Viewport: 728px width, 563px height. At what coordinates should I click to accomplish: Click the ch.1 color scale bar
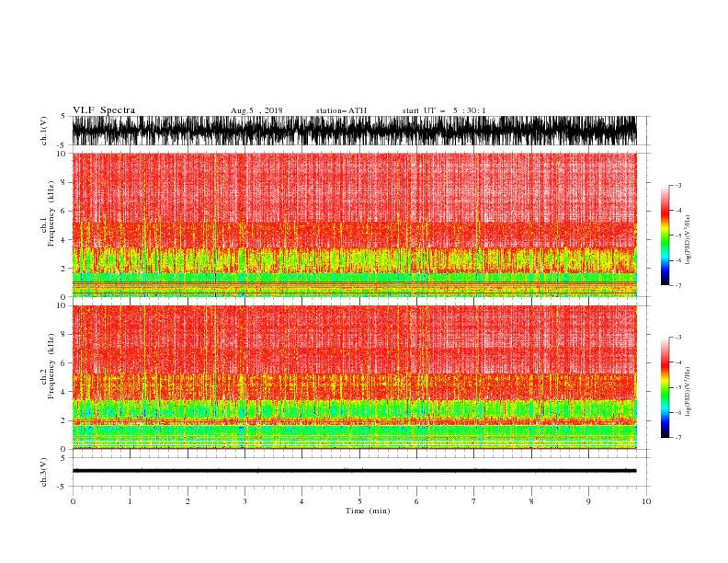(665, 236)
